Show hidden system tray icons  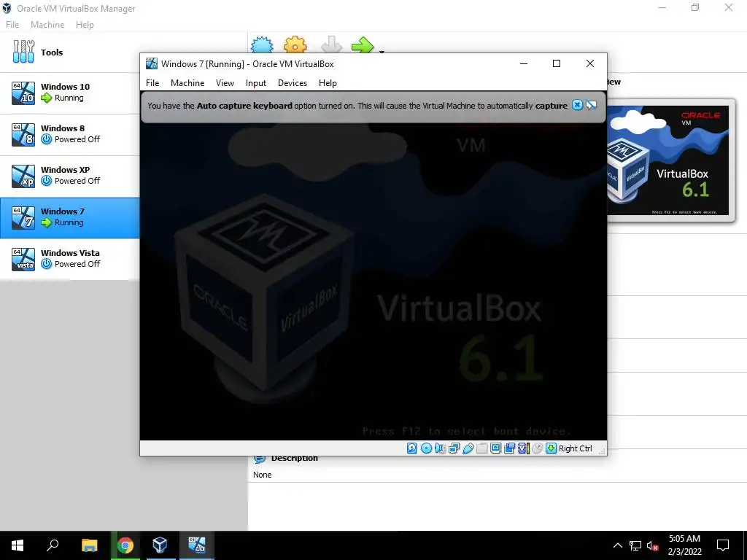617,545
